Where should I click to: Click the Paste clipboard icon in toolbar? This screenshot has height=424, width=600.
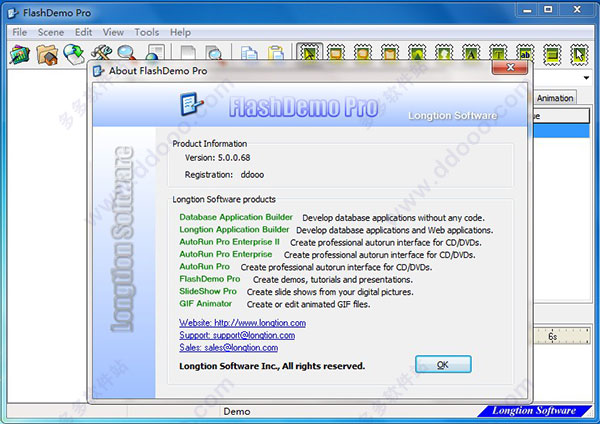(276, 52)
